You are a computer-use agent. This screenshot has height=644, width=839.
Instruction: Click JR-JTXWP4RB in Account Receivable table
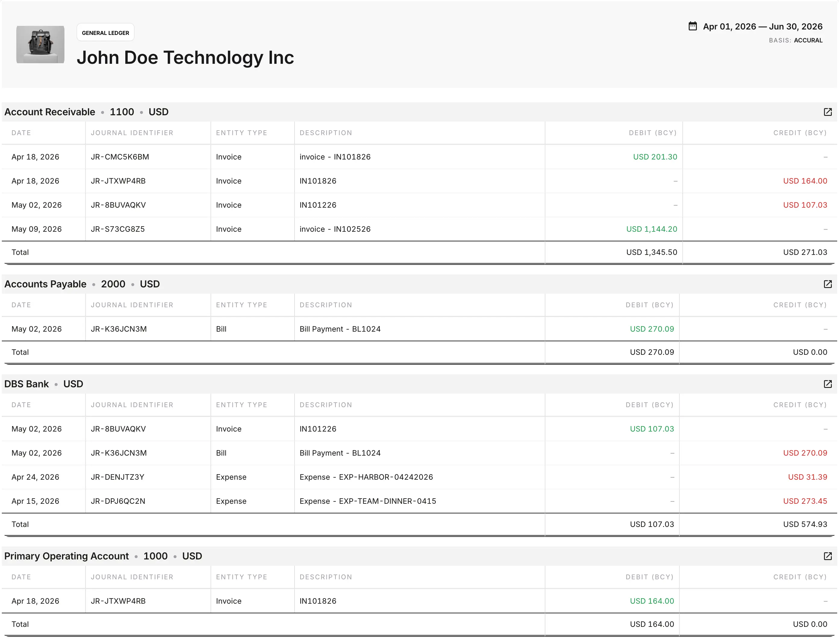tap(118, 181)
